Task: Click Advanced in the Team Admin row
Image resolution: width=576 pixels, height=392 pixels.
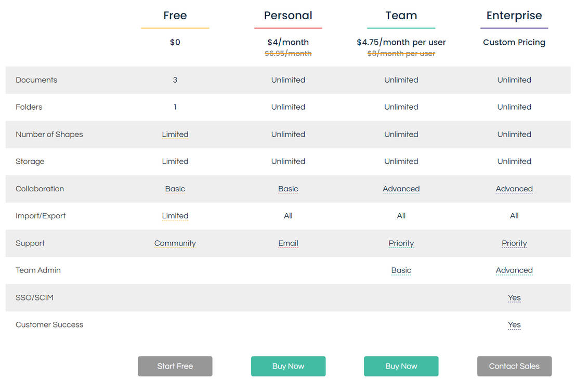Action: 514,270
